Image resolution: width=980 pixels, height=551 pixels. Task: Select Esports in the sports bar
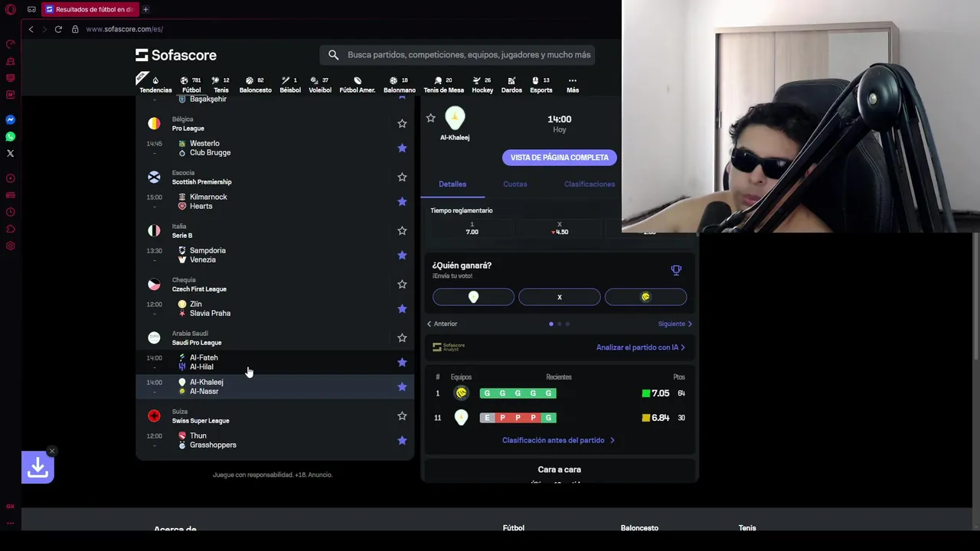541,84
